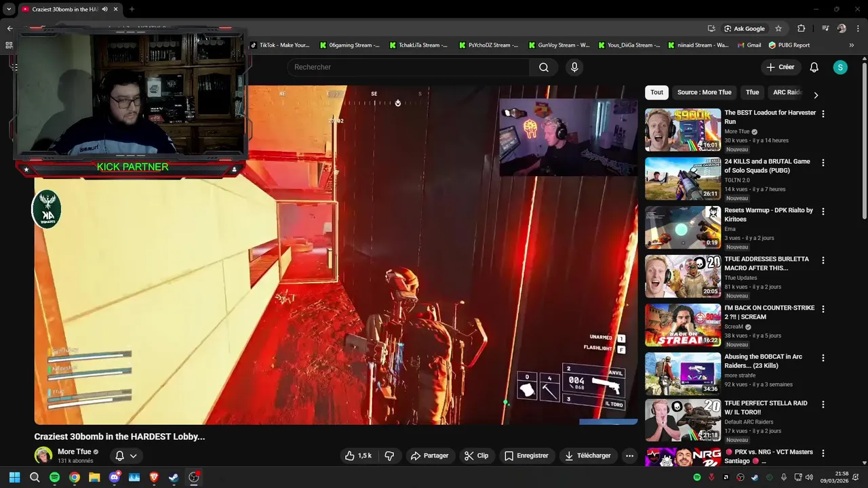Open Spotify from the taskbar
This screenshot has width=868, height=488.
tap(54, 477)
